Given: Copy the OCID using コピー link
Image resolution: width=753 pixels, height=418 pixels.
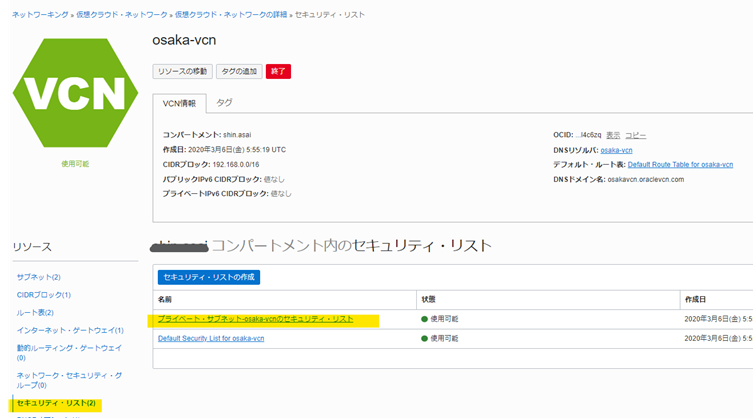Looking at the screenshot, I should coord(635,135).
